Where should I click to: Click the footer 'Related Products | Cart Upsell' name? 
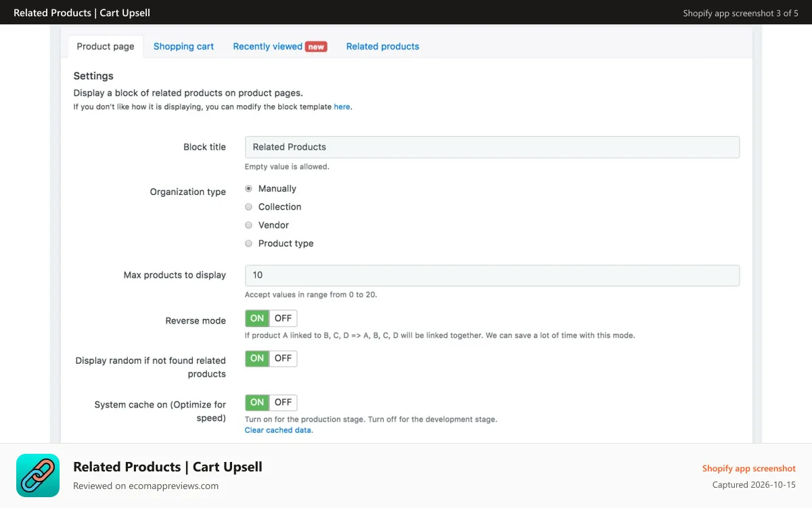pyautogui.click(x=168, y=467)
